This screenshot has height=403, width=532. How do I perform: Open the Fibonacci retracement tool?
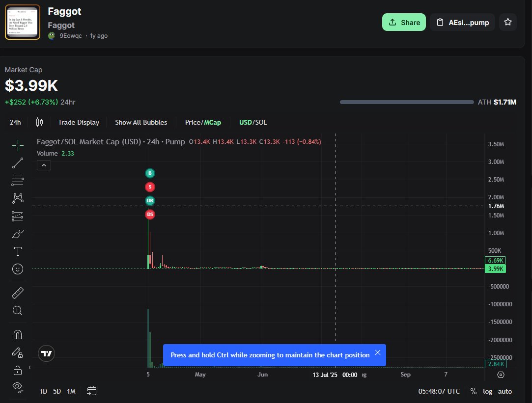point(18,181)
